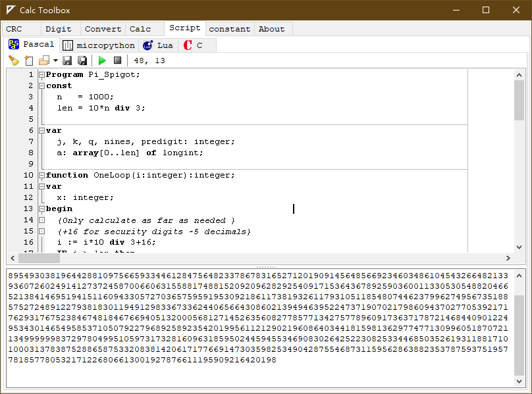
Task: Minimize the Calc Toolbox window
Action: [456, 10]
